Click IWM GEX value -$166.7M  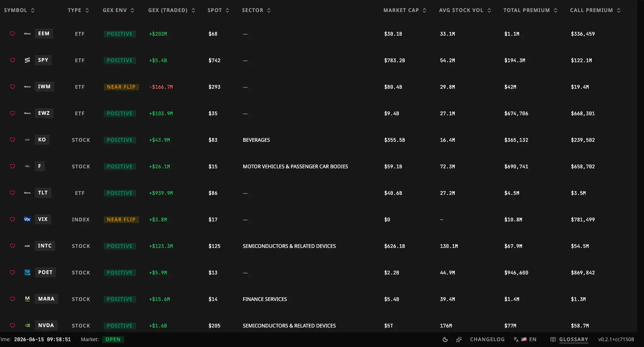(x=161, y=87)
